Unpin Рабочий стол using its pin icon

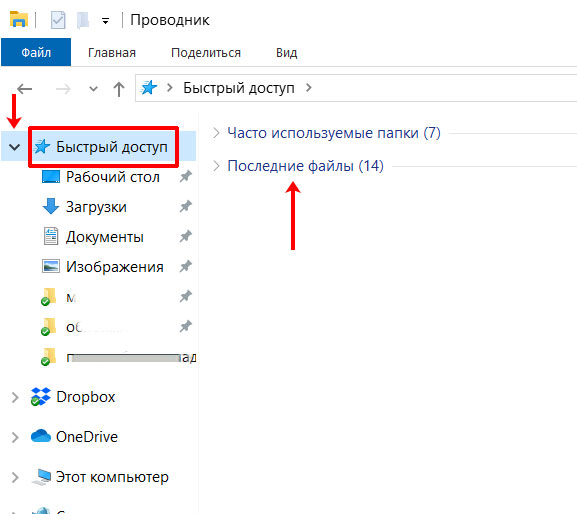point(186,177)
